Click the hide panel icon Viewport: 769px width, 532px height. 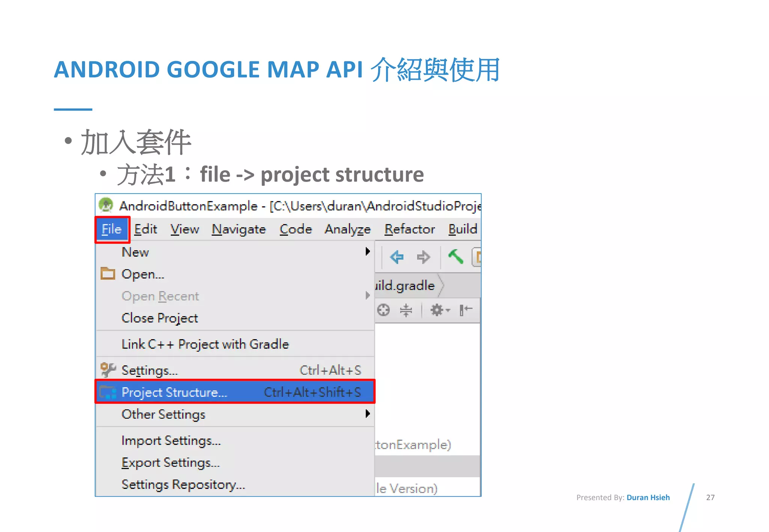pyautogui.click(x=466, y=310)
